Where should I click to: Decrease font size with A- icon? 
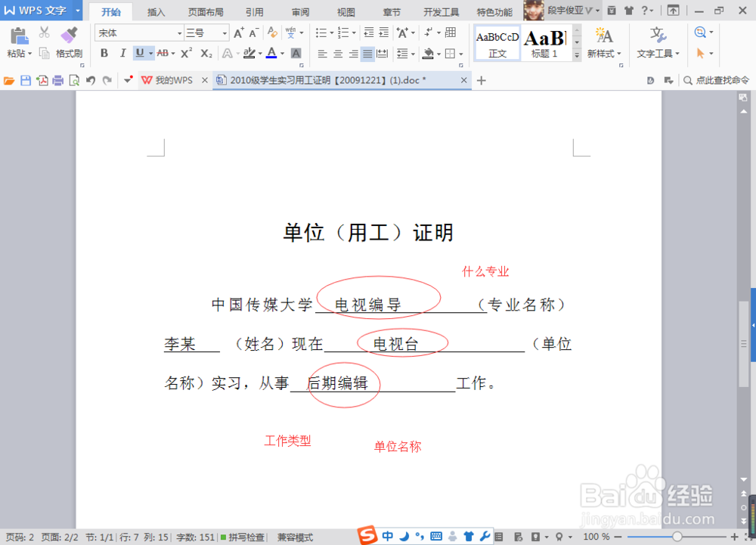[254, 33]
